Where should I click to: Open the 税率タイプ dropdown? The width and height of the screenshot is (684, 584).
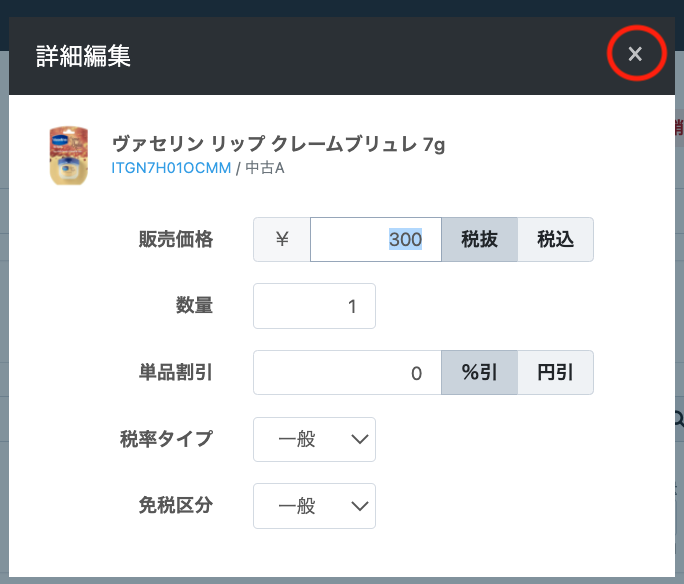[314, 440]
